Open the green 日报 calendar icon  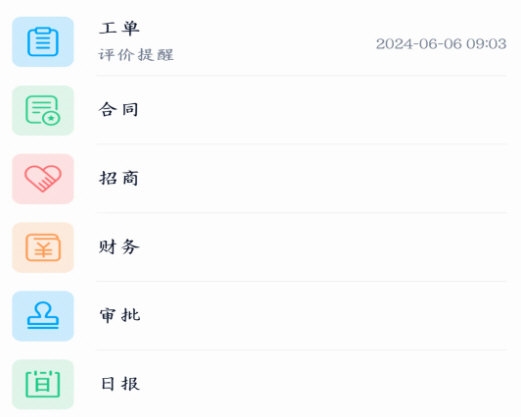pyautogui.click(x=43, y=384)
